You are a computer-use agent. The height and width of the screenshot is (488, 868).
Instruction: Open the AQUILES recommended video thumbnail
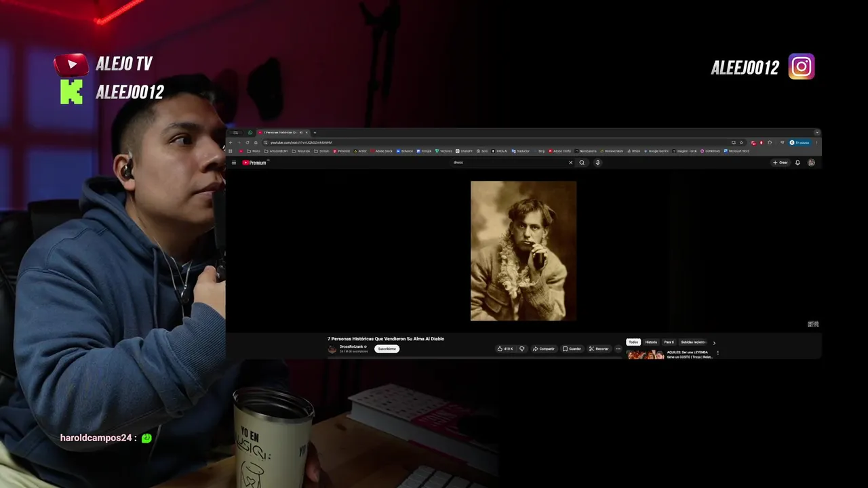coord(646,355)
